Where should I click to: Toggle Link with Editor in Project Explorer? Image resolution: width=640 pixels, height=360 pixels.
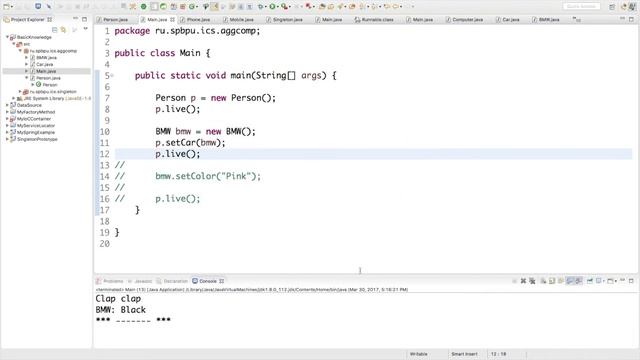pos(63,29)
